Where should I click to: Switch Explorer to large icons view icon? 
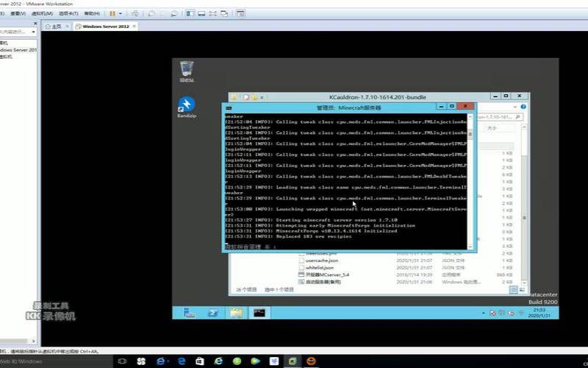[522, 289]
